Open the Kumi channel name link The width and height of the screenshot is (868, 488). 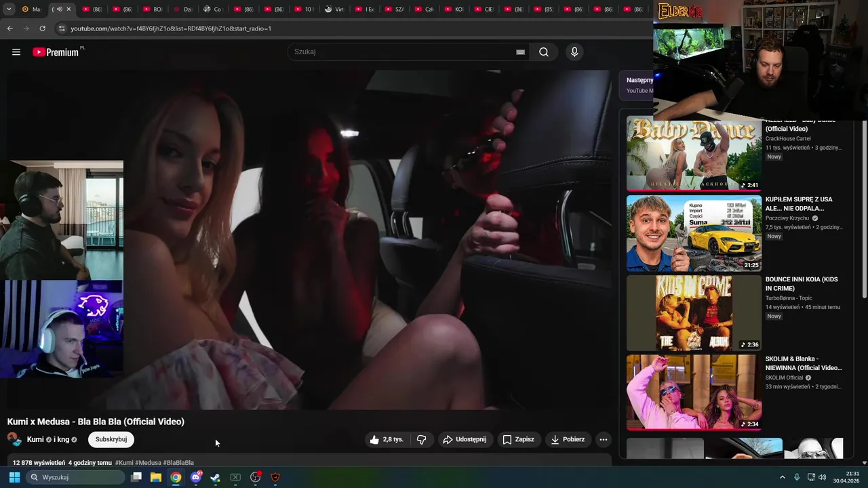[x=35, y=439]
